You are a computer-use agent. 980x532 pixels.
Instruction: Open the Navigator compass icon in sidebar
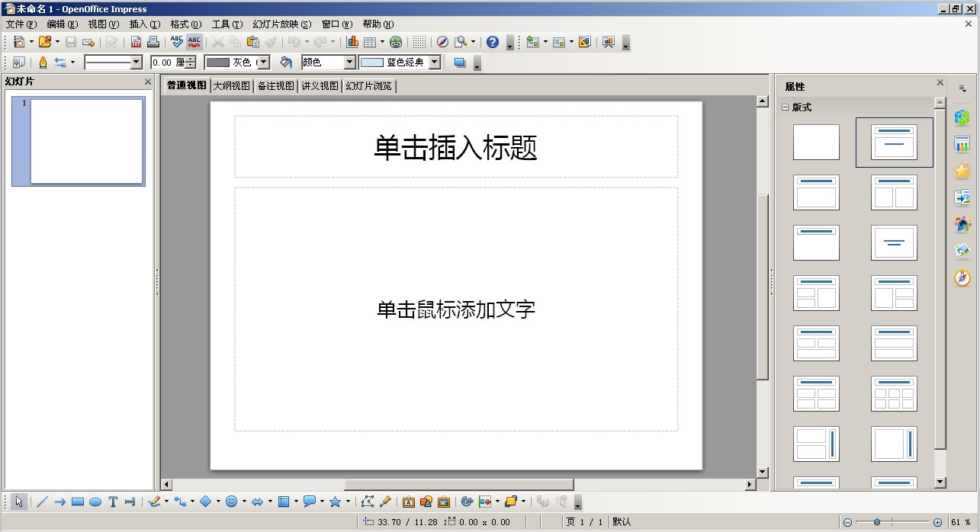tap(962, 278)
